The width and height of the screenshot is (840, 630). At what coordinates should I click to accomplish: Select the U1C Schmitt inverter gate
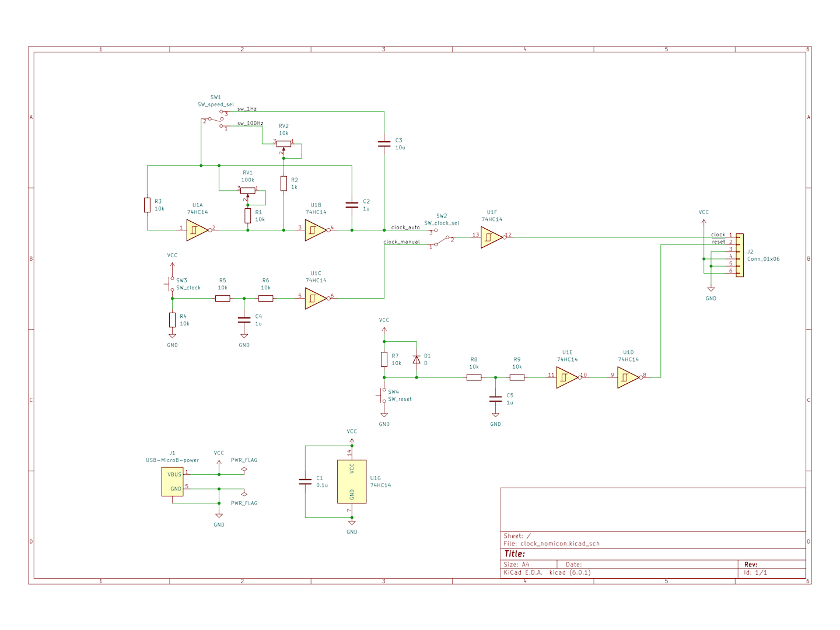click(315, 299)
